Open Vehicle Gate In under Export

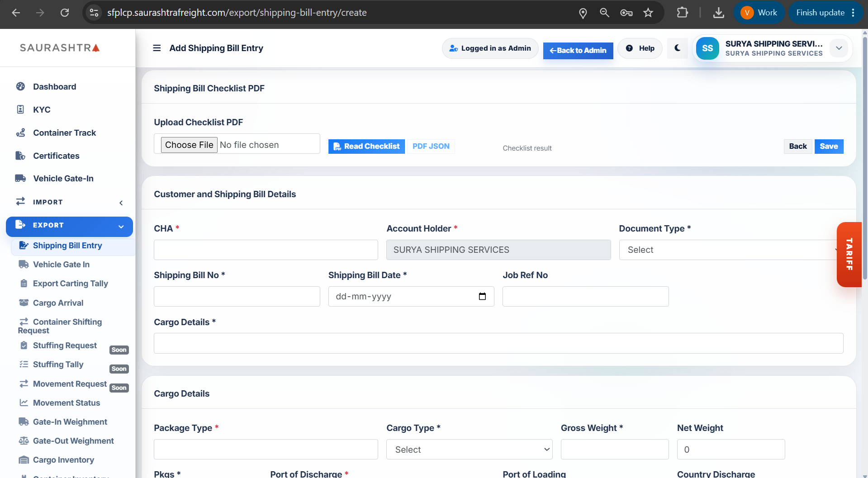61,264
